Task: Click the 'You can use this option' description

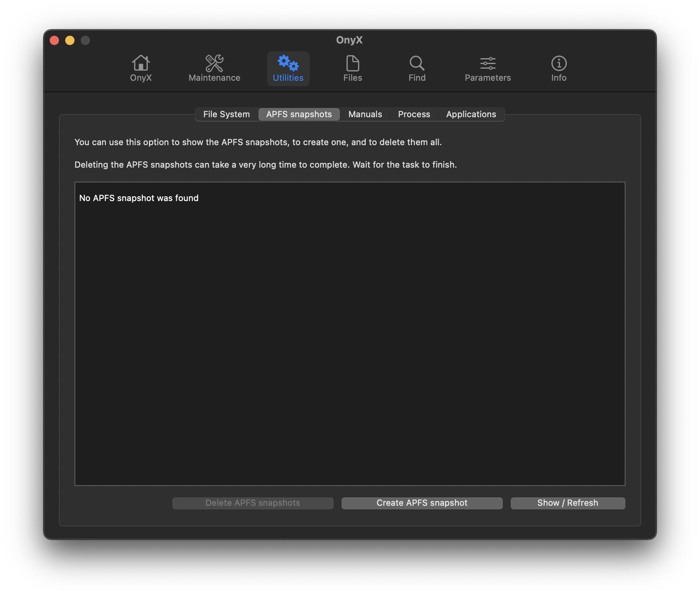Action: point(258,142)
